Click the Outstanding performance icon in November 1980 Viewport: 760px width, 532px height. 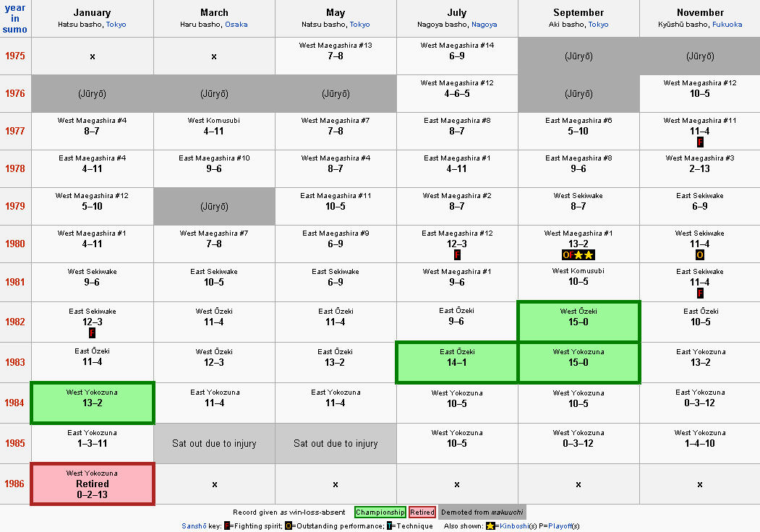(700, 255)
